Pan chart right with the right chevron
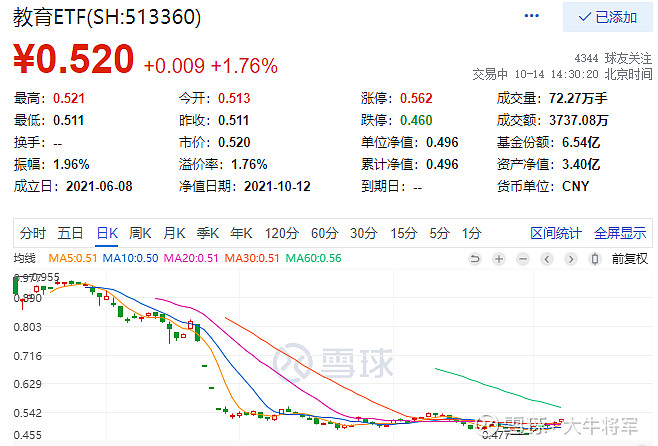Image resolution: width=658 pixels, height=446 pixels. [571, 259]
